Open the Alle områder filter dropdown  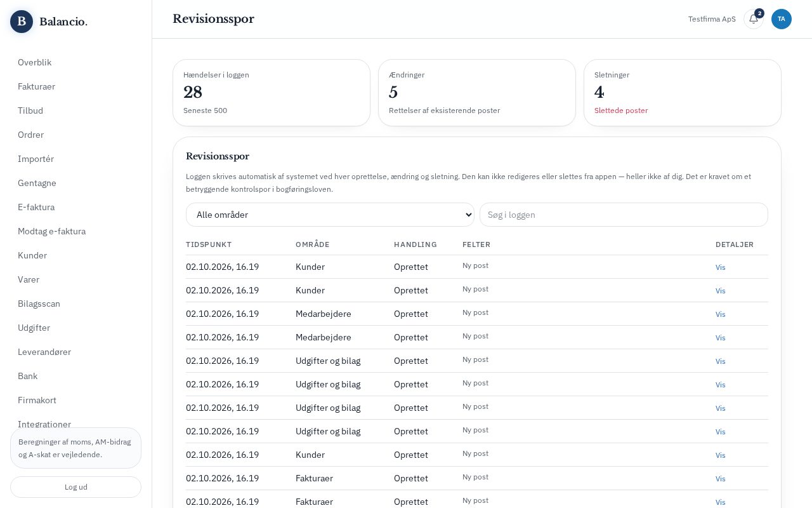[330, 215]
